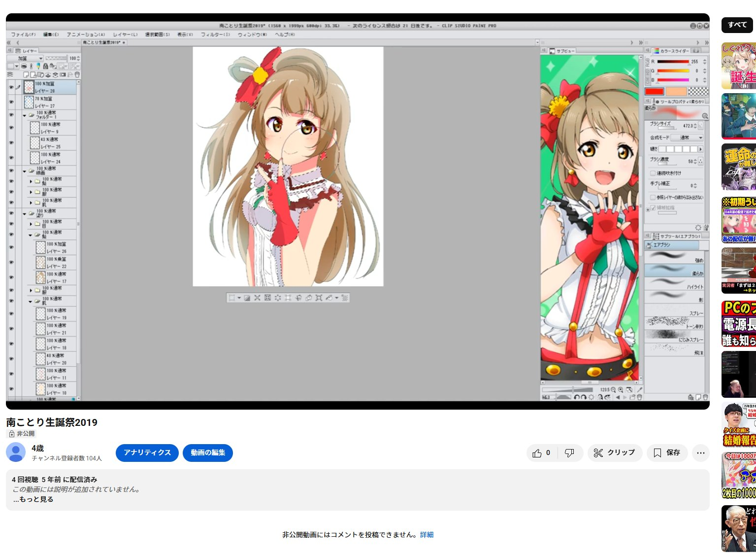The image size is (756, 557).
Task: Open the 編集(E) menu
Action: 51,35
